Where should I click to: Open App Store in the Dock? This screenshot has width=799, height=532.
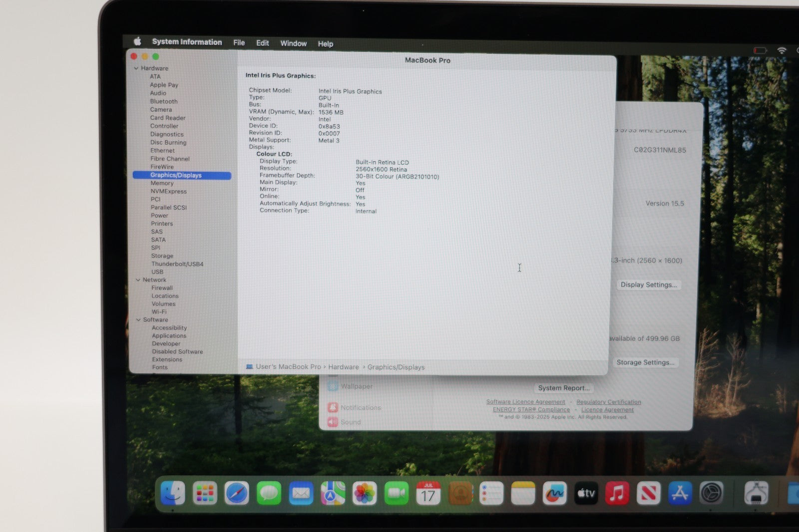tap(680, 494)
